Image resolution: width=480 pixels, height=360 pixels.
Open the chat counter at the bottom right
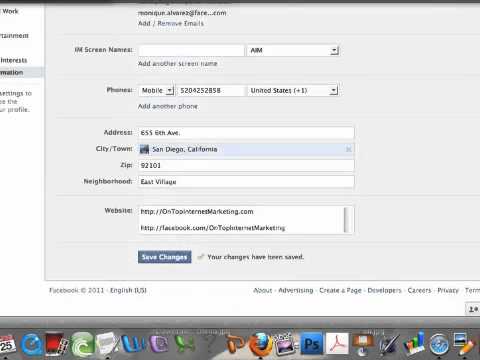(x=473, y=309)
